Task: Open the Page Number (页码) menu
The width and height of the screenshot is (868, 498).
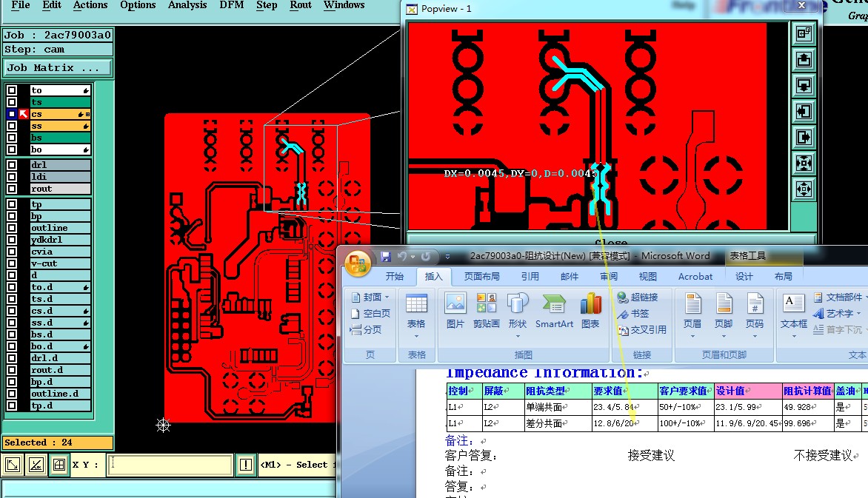Action: pos(755,315)
